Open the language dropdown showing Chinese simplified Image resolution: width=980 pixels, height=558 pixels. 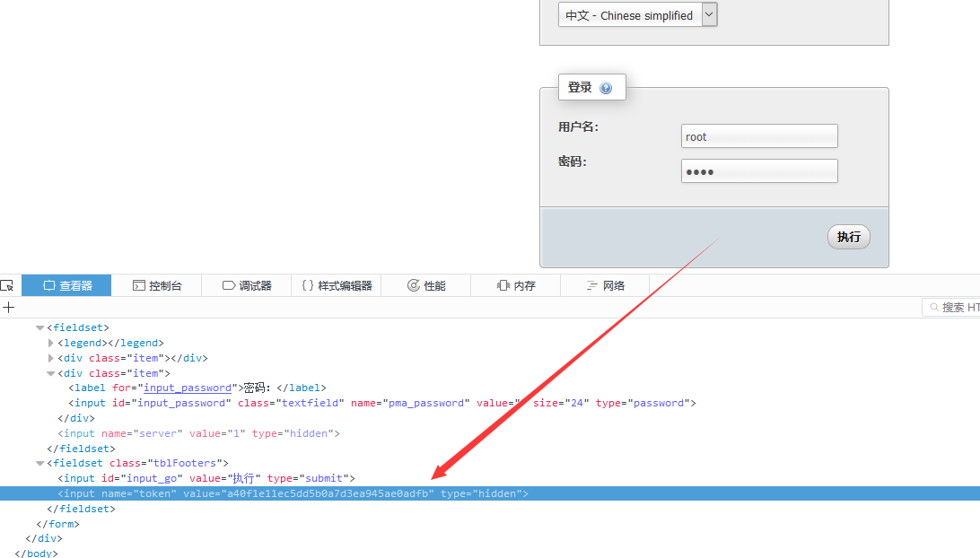coord(637,15)
